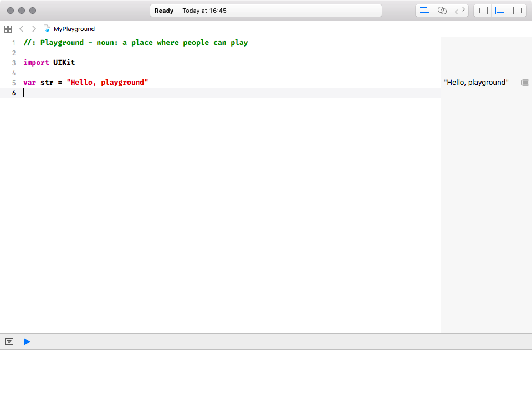Close the playground window
This screenshot has width=532, height=413.
11,11
